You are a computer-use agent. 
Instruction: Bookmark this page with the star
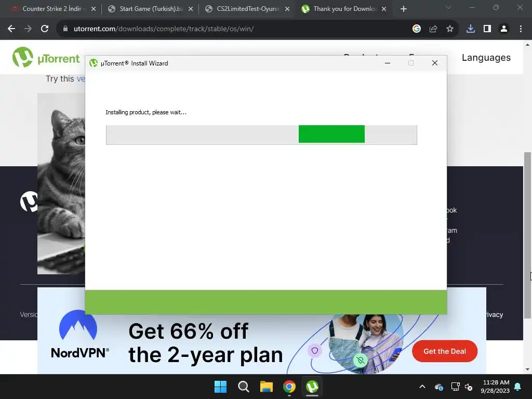click(x=450, y=29)
